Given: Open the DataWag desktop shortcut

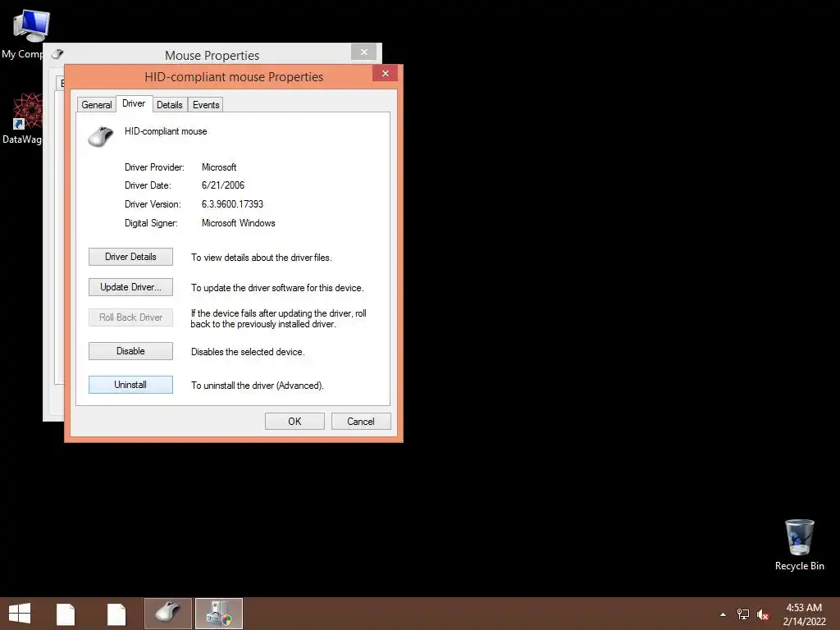Looking at the screenshot, I should coord(27,111).
